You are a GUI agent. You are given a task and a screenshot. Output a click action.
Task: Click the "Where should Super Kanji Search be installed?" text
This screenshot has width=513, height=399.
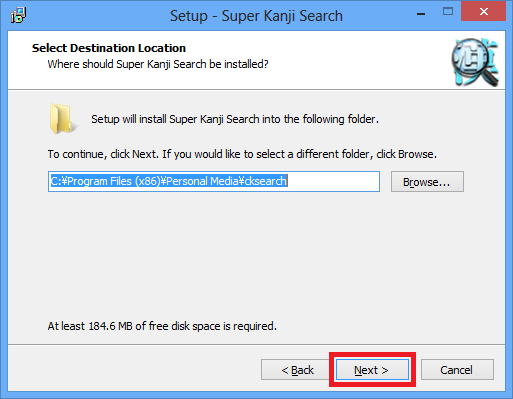click(x=158, y=64)
